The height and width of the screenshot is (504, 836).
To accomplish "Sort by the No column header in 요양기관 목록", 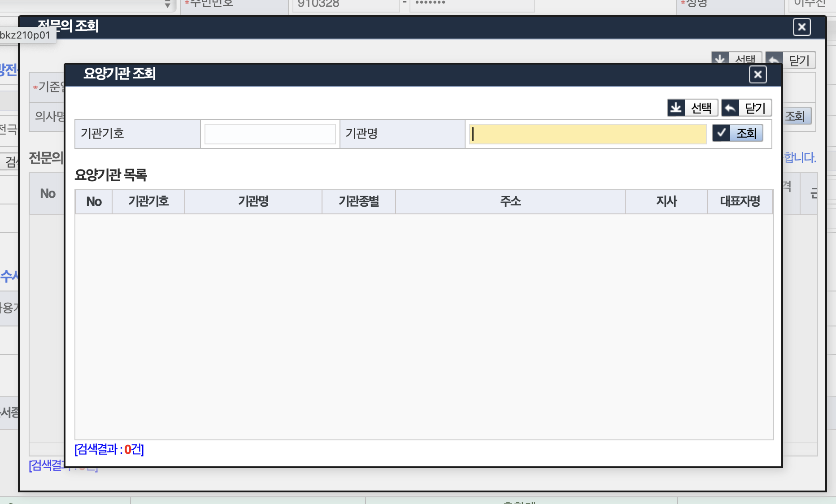I will click(x=94, y=201).
